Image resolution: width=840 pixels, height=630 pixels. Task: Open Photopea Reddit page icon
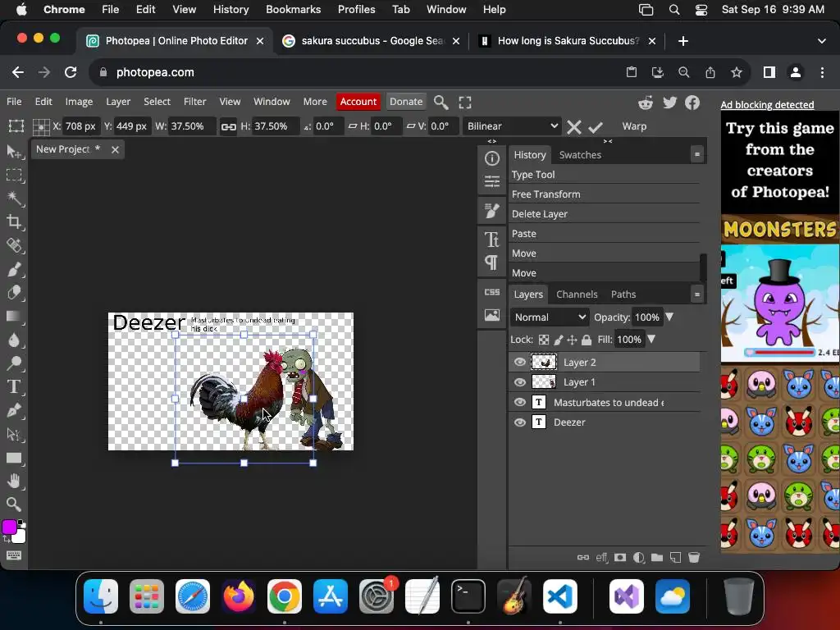pyautogui.click(x=646, y=103)
